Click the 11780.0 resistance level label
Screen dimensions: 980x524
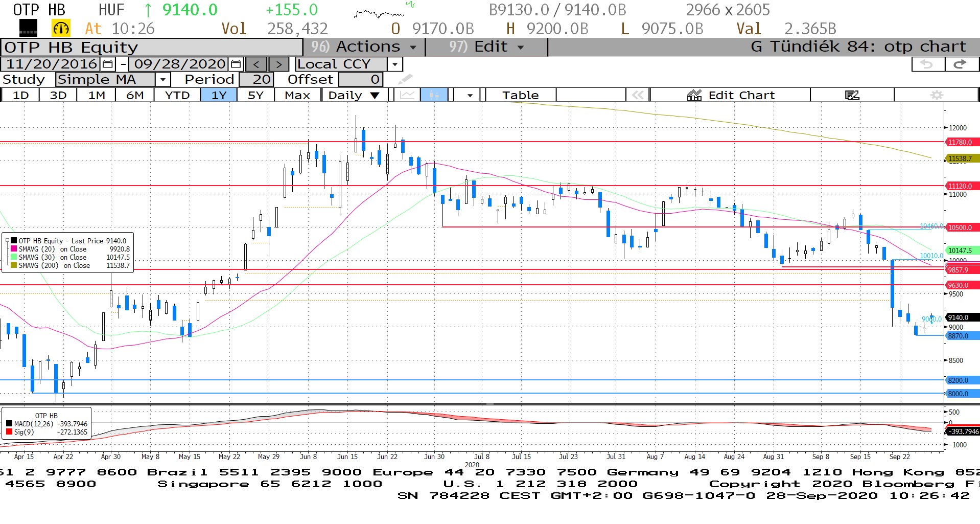point(962,142)
